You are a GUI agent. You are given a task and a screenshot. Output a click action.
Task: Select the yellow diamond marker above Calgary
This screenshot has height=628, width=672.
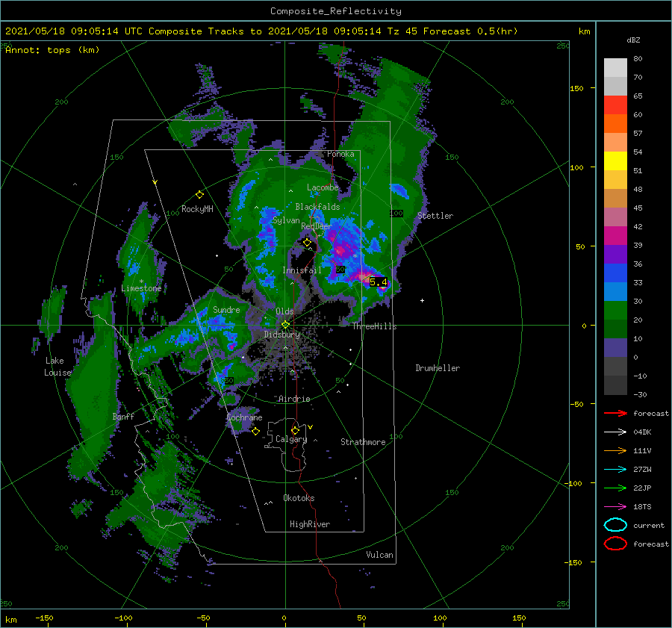click(295, 430)
